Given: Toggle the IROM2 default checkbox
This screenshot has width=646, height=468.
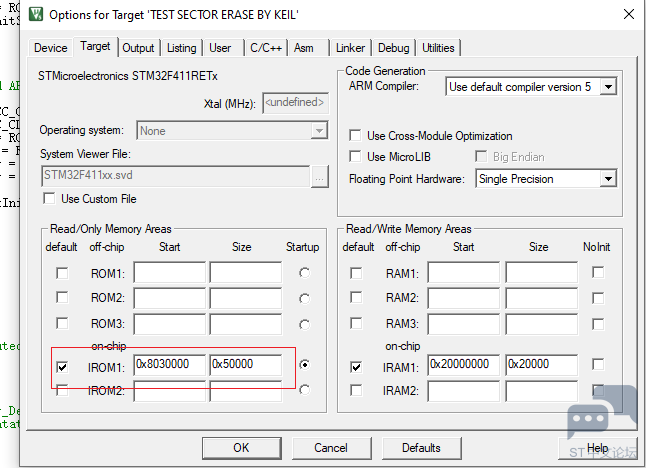Looking at the screenshot, I should pos(62,390).
